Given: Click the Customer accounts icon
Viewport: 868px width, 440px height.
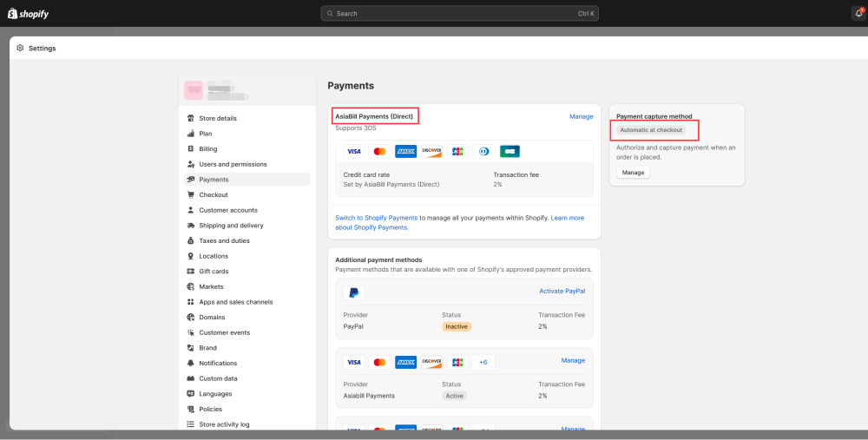Looking at the screenshot, I should tap(191, 210).
